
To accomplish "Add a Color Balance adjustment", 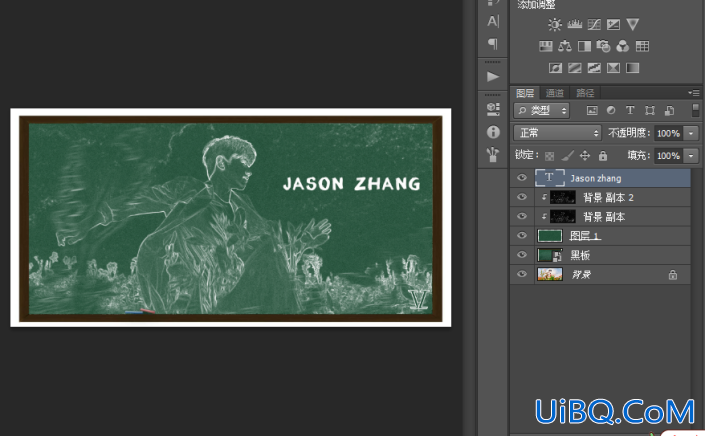I will pos(565,46).
